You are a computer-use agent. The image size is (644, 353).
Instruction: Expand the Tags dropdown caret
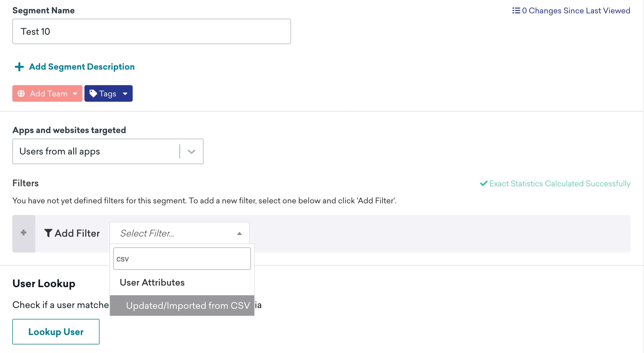(x=125, y=94)
